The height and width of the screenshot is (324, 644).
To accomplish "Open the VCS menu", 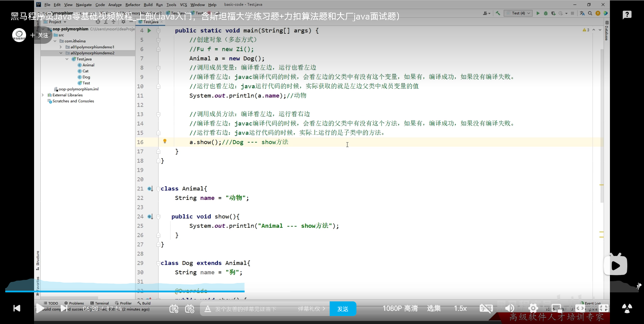I will [184, 5].
